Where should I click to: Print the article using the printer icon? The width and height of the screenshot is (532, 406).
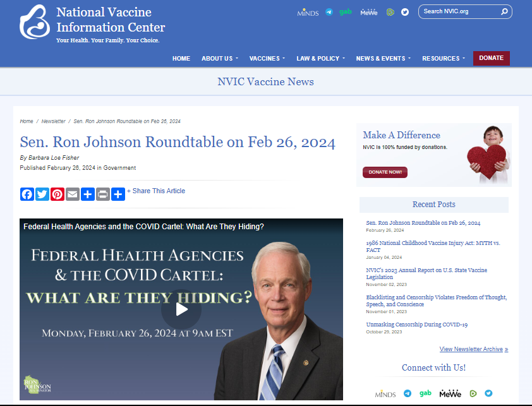pos(103,194)
